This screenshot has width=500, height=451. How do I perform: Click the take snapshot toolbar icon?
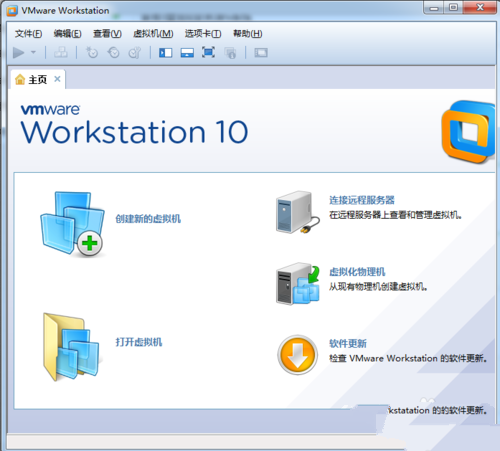tap(92, 53)
